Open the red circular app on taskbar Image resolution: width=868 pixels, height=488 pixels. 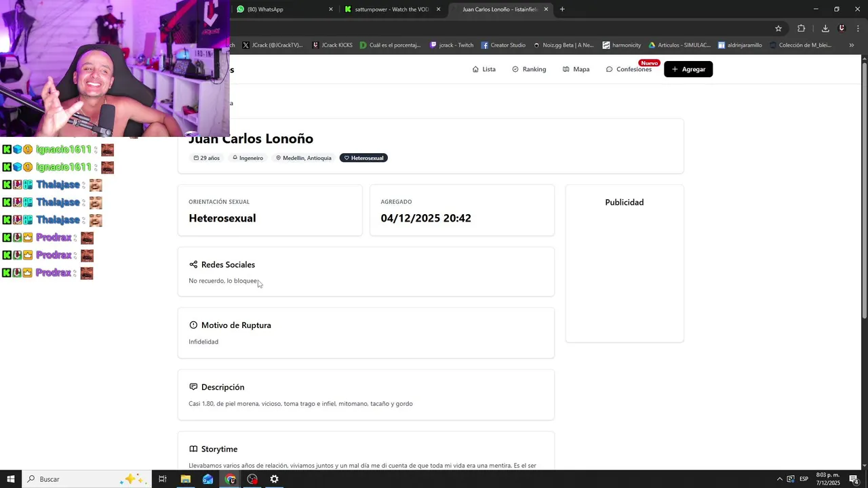(252, 479)
